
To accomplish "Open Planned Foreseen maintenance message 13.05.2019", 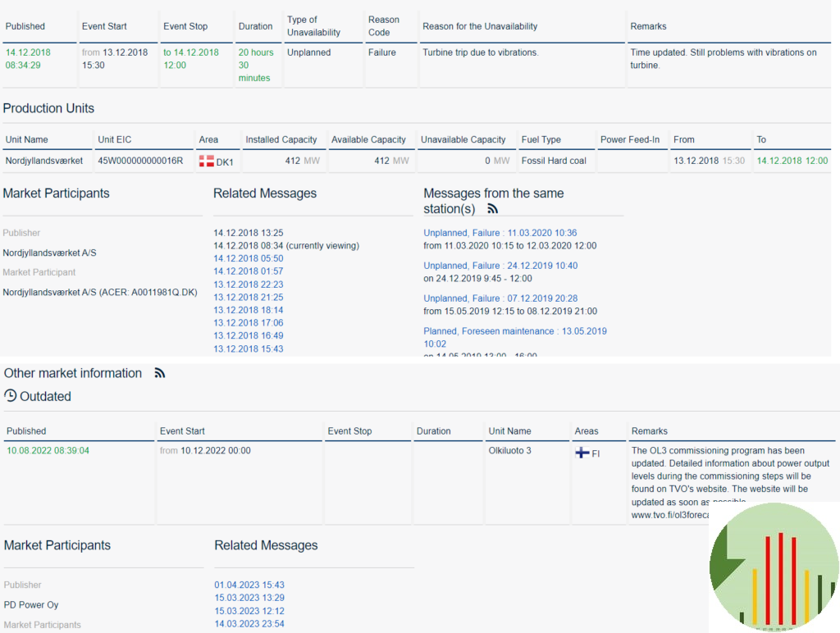I will coord(514,331).
